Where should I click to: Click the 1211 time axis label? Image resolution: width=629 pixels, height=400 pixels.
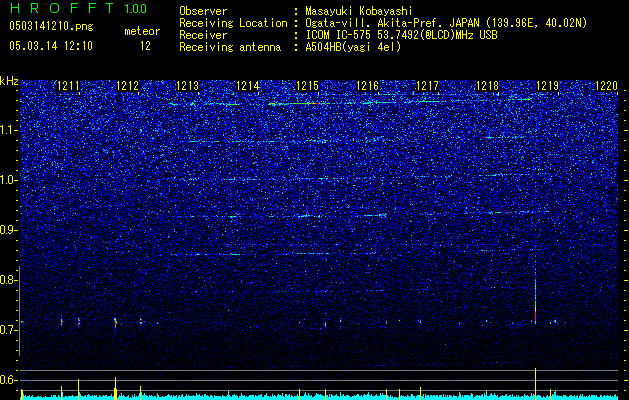pos(69,86)
